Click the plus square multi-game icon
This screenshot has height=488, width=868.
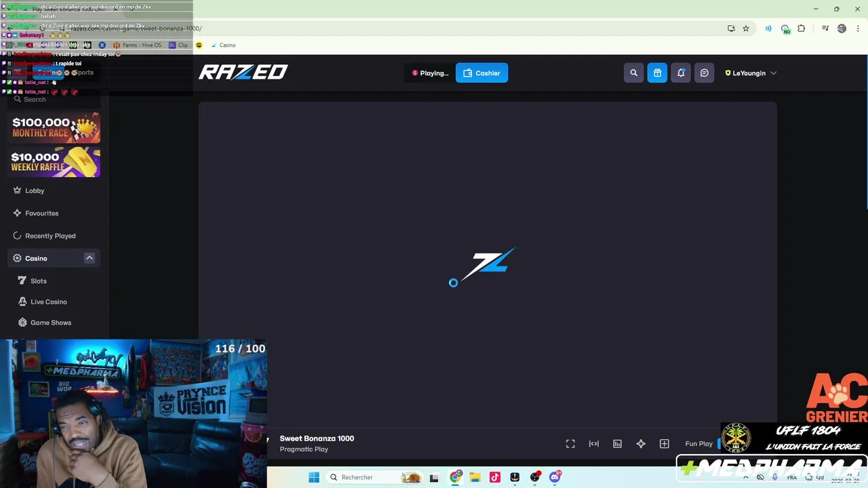665,444
